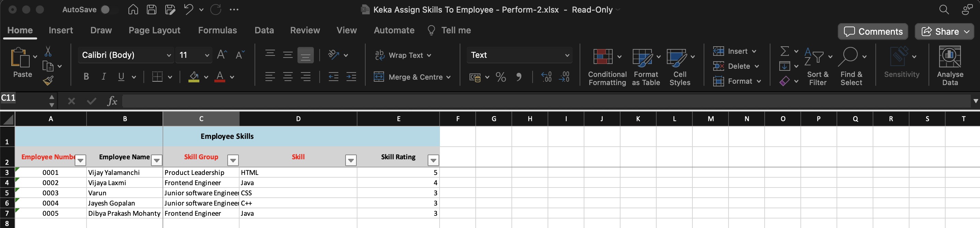
Task: Click the Cut scissors icon
Action: click(x=48, y=51)
